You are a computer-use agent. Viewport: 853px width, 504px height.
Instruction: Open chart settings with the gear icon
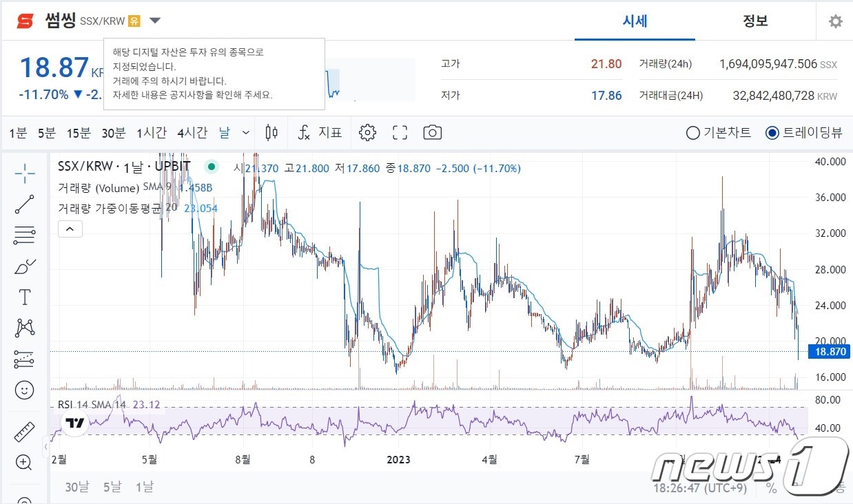367,132
